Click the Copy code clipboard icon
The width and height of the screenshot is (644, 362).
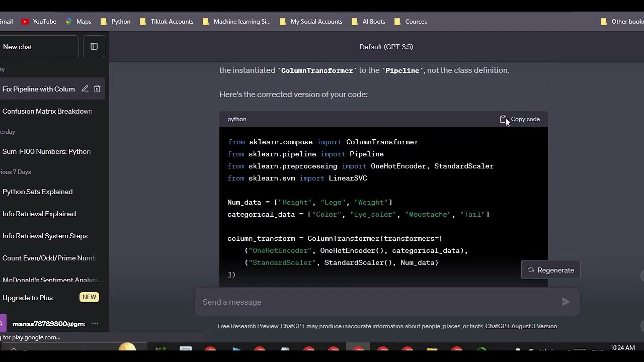click(503, 119)
